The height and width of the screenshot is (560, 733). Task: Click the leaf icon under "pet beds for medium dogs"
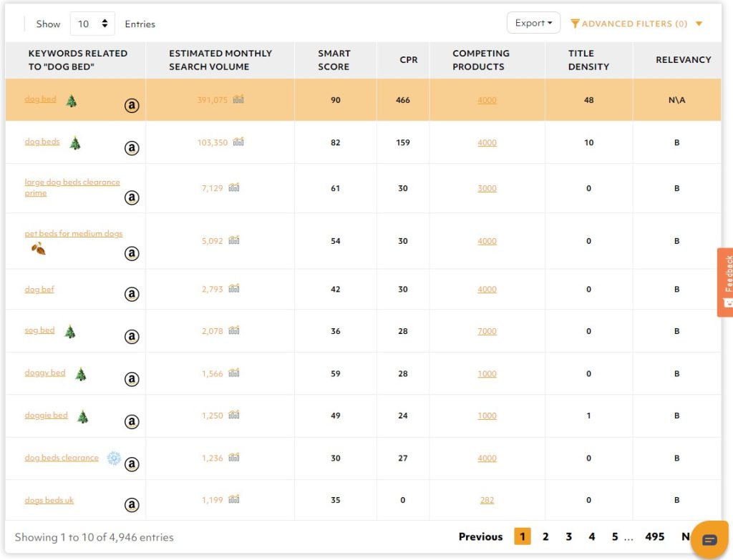(38, 248)
